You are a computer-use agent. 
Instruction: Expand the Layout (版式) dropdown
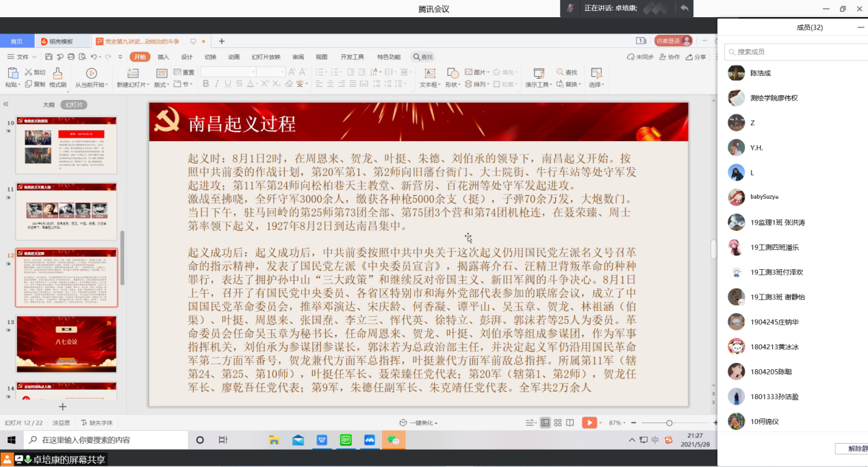[162, 85]
